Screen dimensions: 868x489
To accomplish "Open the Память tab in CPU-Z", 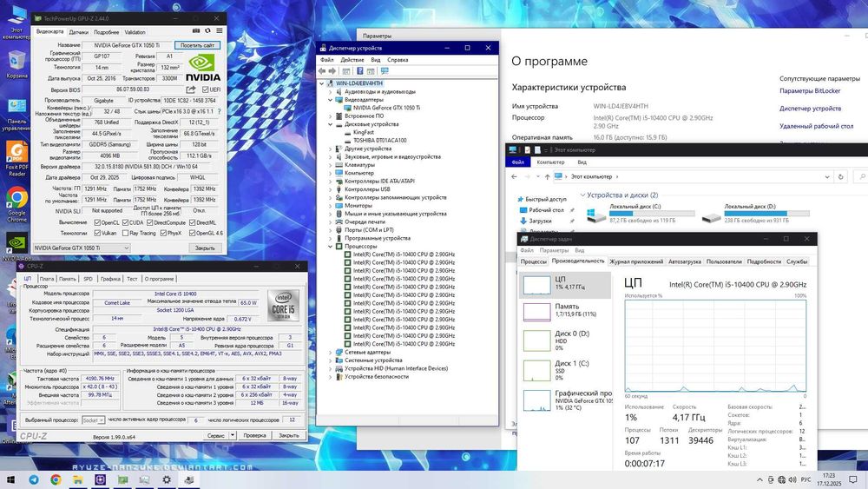I will coord(68,279).
